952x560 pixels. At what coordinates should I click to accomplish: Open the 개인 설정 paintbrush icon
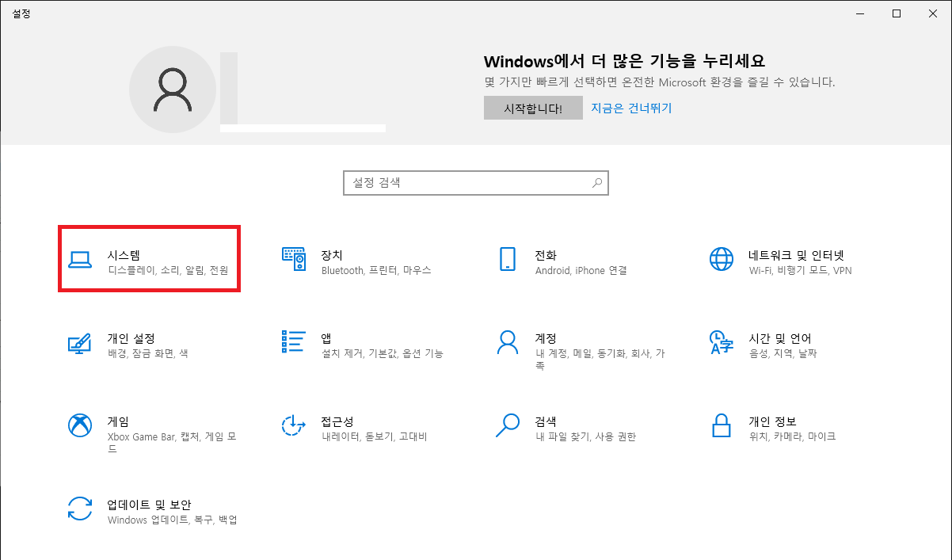click(x=80, y=342)
